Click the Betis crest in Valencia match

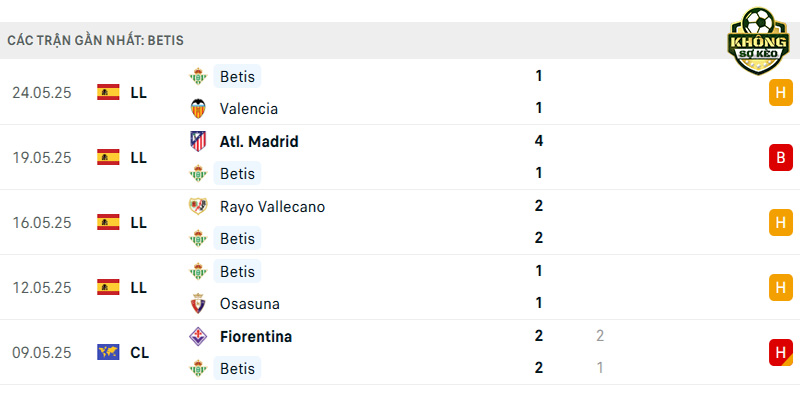[198, 77]
